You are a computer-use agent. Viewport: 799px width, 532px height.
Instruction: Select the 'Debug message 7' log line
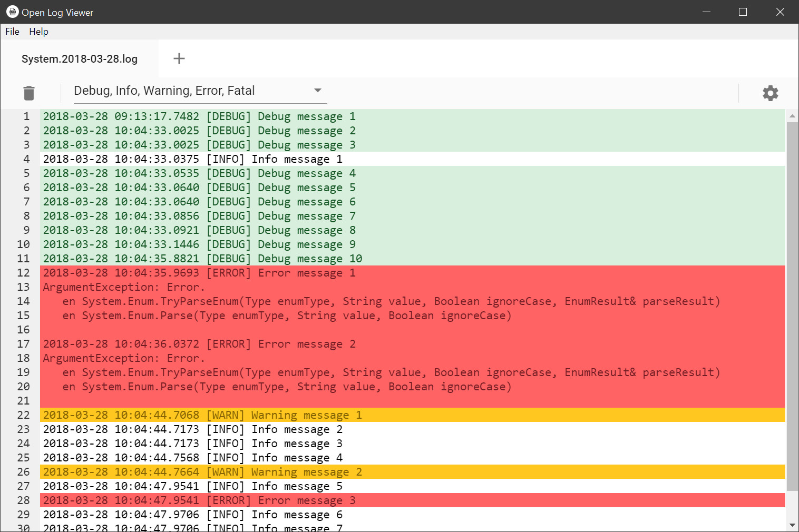point(413,216)
